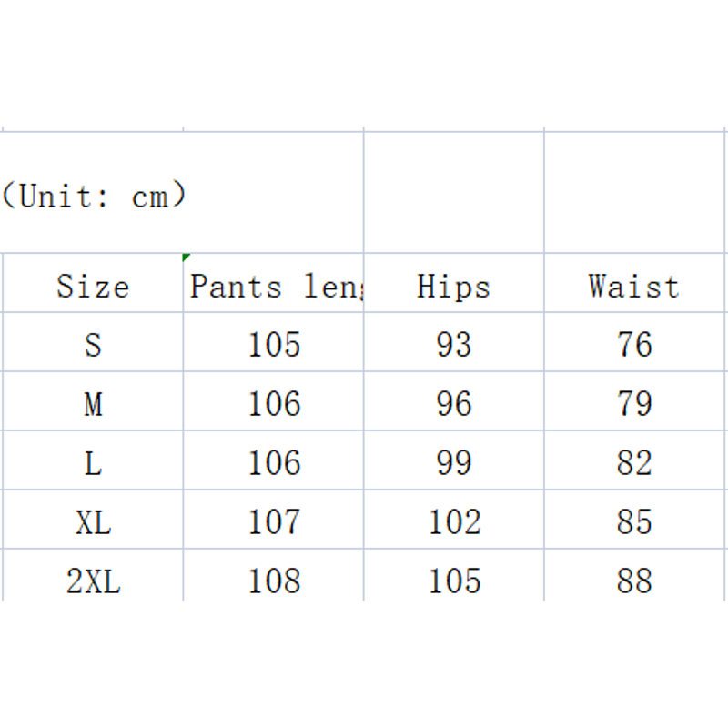Screen dimensions: 728x728
Task: Select the hips value 93
Action: tap(453, 345)
